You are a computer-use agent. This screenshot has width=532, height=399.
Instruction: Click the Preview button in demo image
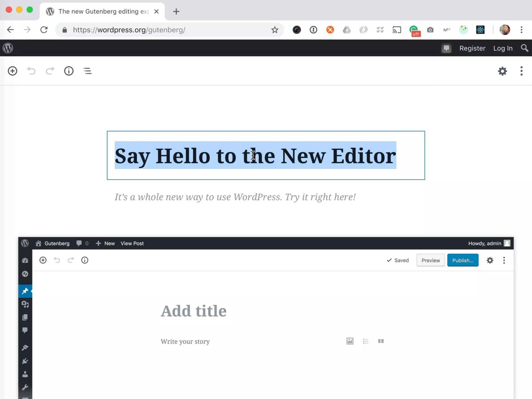(x=431, y=260)
